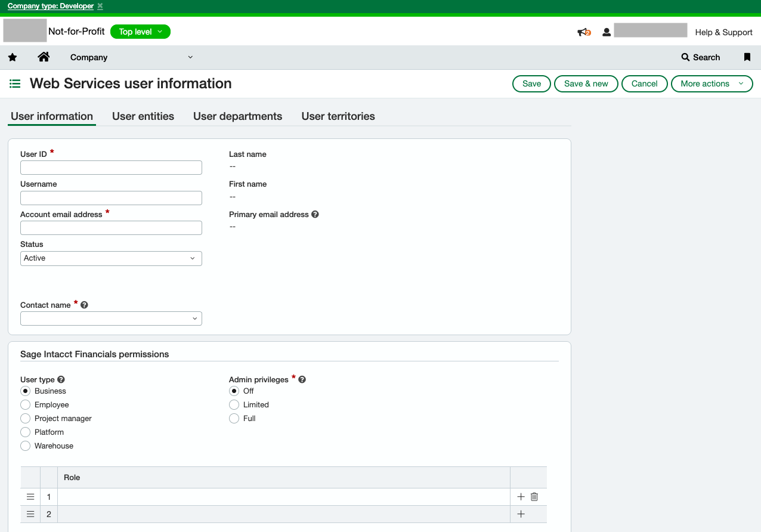
Task: Click the bookmark icon
Action: point(747,57)
